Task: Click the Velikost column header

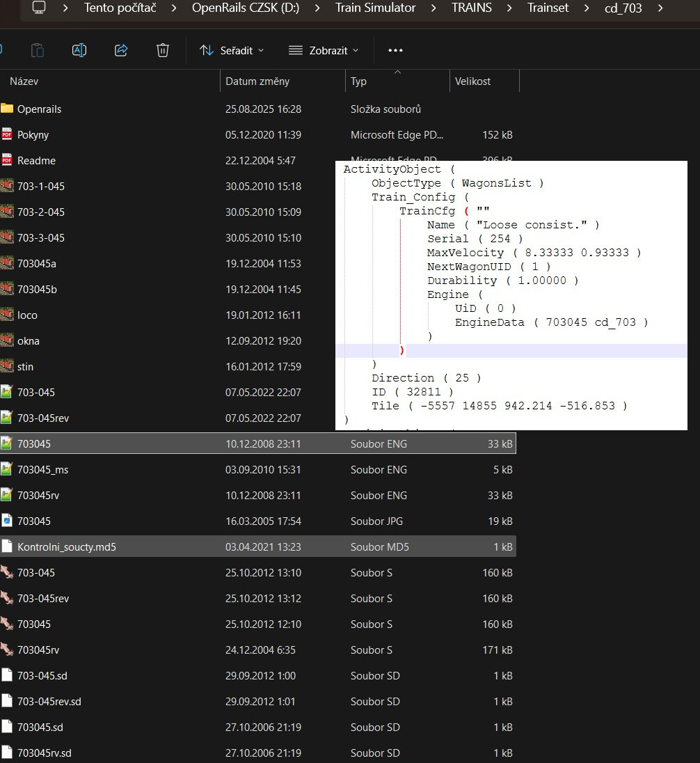Action: pos(473,81)
